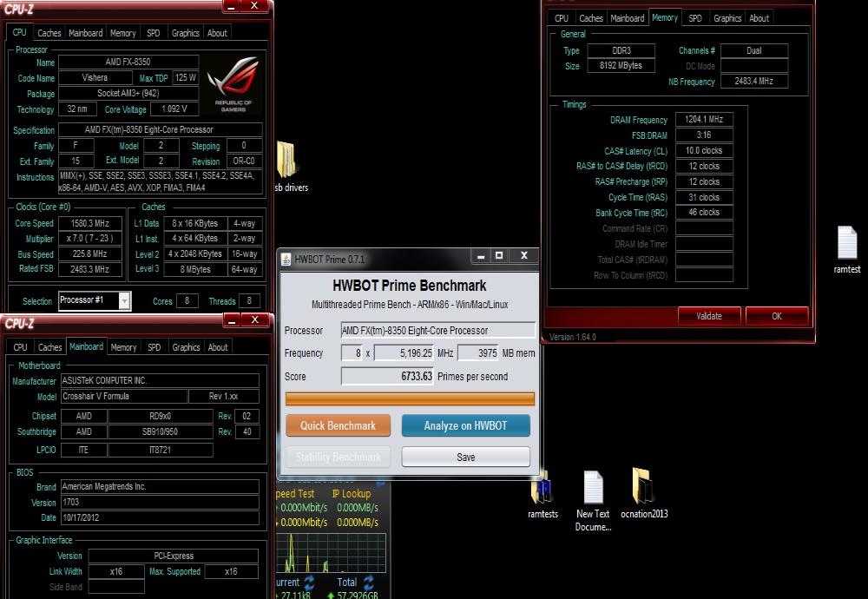Click the Core Speed value 1580.3 MHz

click(x=90, y=223)
